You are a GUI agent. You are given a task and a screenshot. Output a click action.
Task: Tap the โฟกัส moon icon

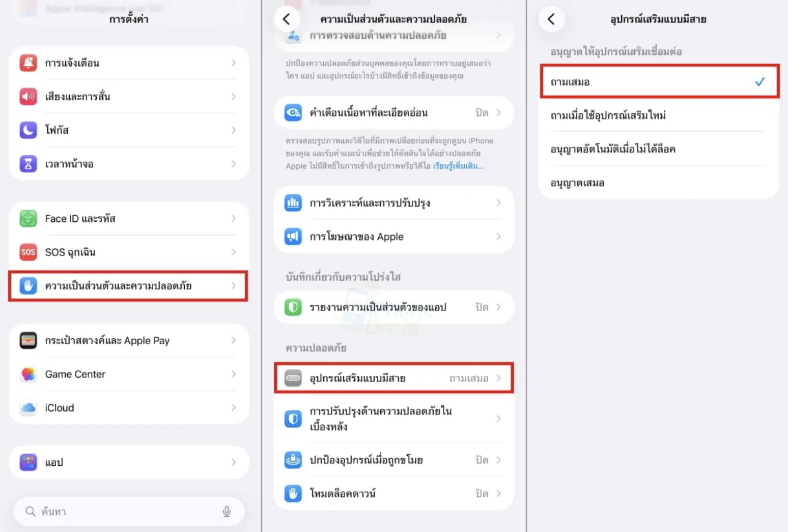tap(29, 130)
